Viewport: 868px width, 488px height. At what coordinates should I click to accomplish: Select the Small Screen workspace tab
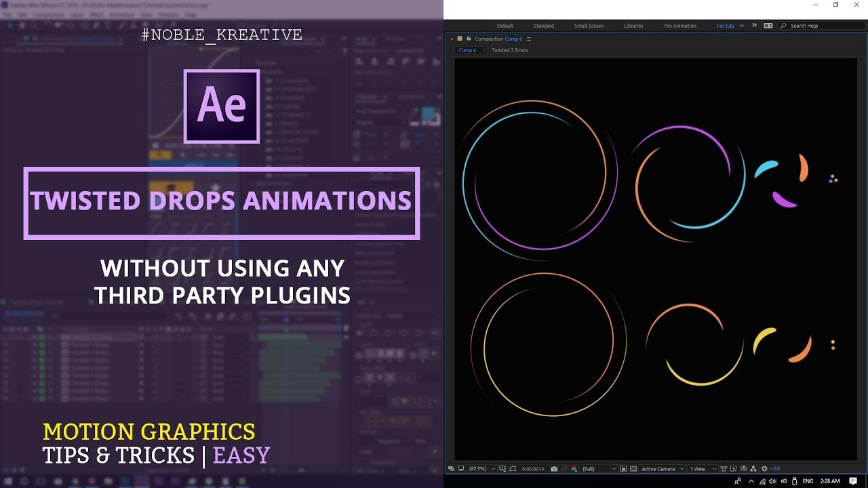click(589, 26)
